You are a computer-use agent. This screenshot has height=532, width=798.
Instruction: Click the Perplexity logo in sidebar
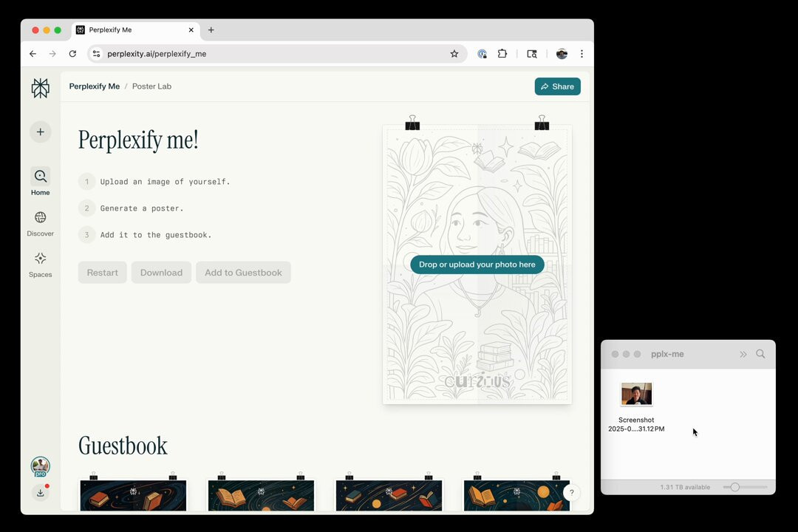(x=40, y=89)
